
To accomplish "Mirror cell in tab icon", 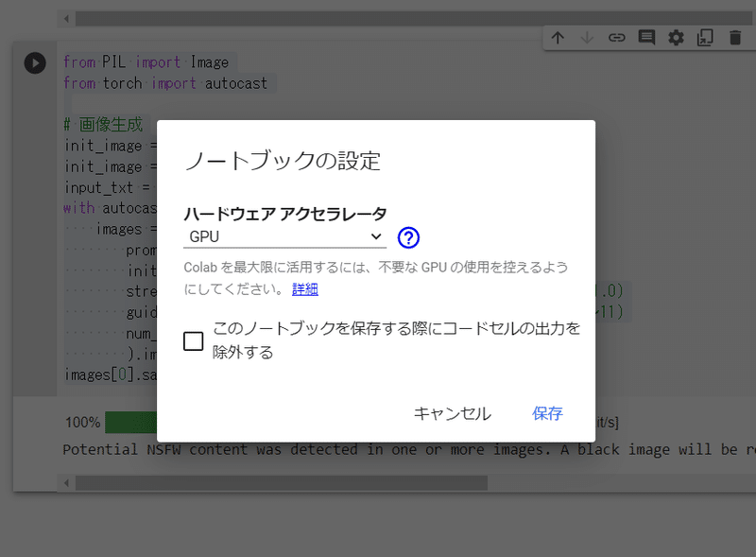I will (x=705, y=38).
